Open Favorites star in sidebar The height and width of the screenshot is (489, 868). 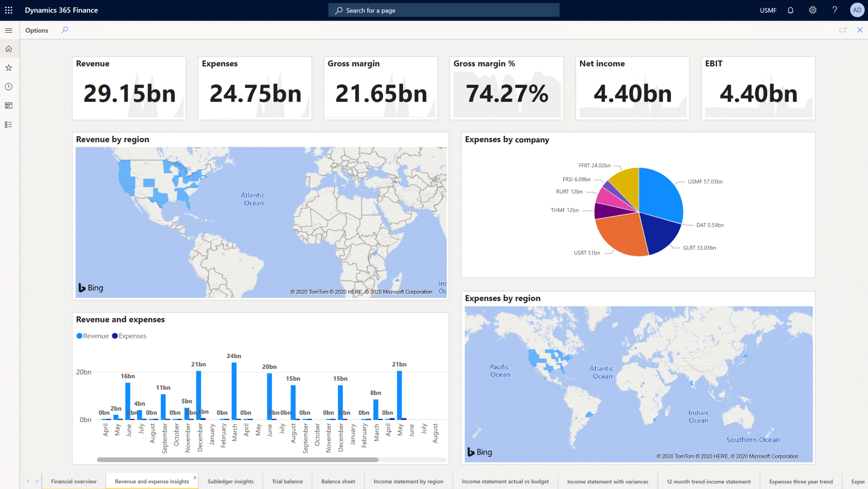(x=9, y=68)
